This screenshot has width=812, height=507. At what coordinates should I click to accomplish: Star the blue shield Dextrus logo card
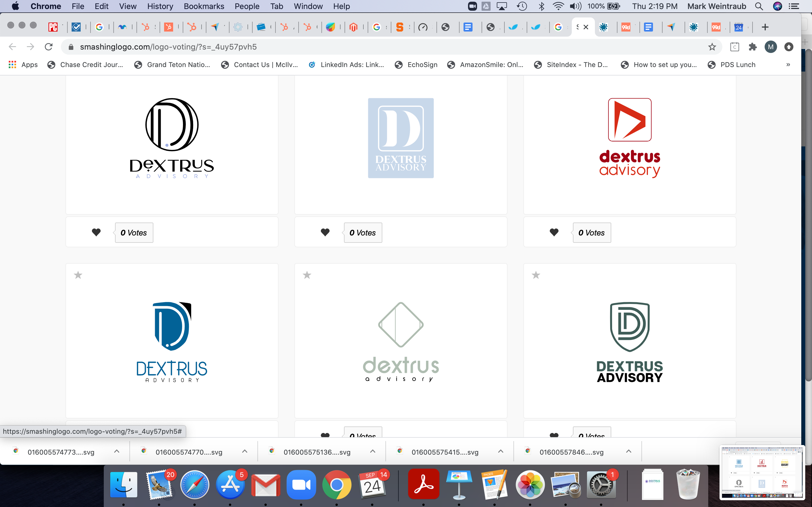78,275
